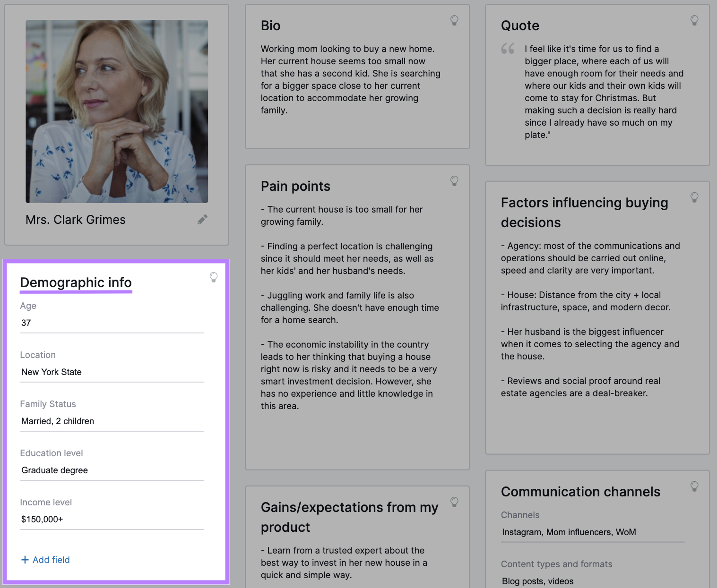Click the persona's profile photo

point(116,111)
